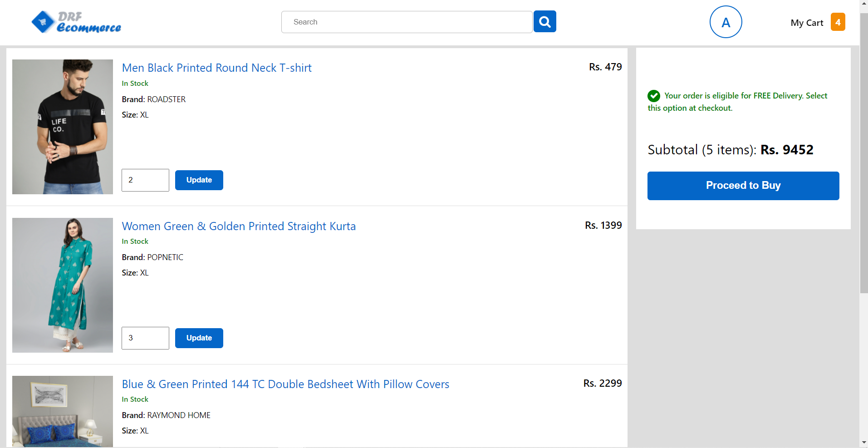The image size is (868, 448).
Task: Open My Cart link
Action: 807,23
